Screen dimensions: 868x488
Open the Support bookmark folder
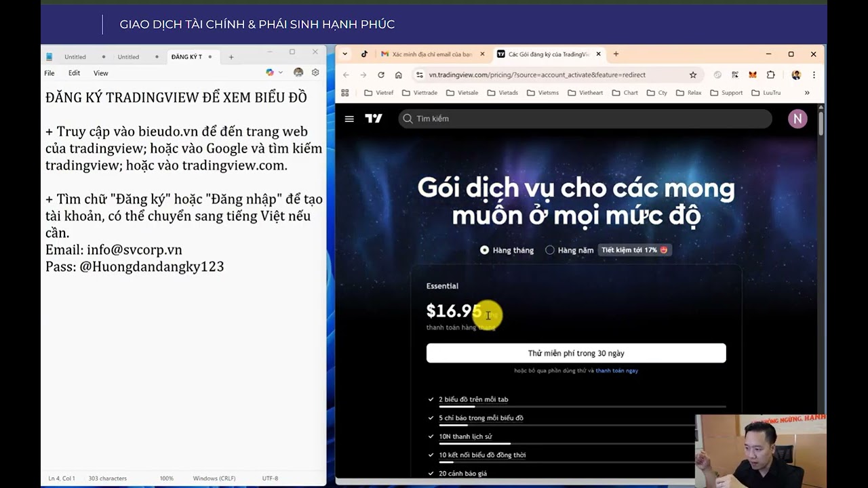point(726,93)
